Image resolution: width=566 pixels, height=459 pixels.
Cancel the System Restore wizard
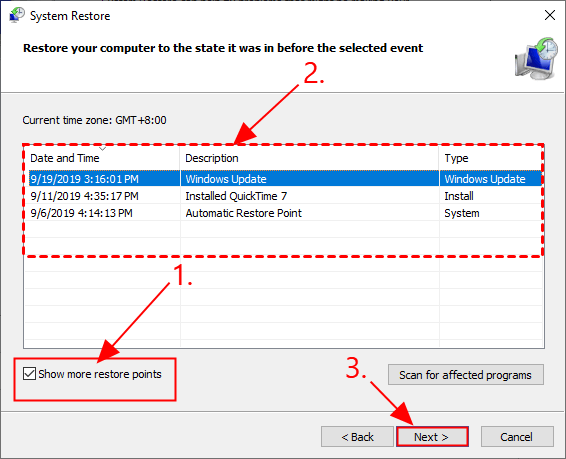coord(517,437)
